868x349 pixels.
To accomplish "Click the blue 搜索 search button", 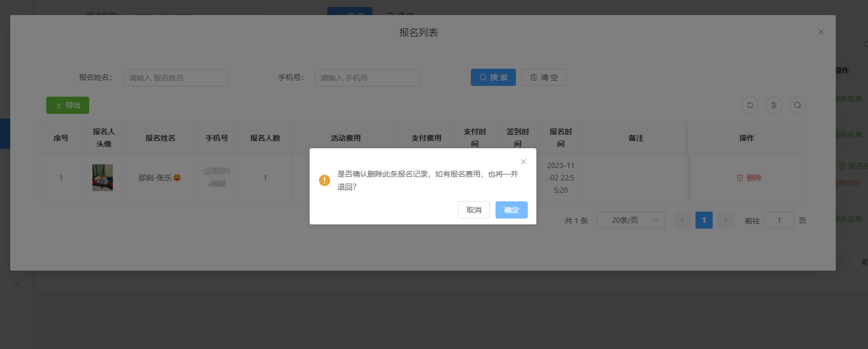I will [x=493, y=77].
